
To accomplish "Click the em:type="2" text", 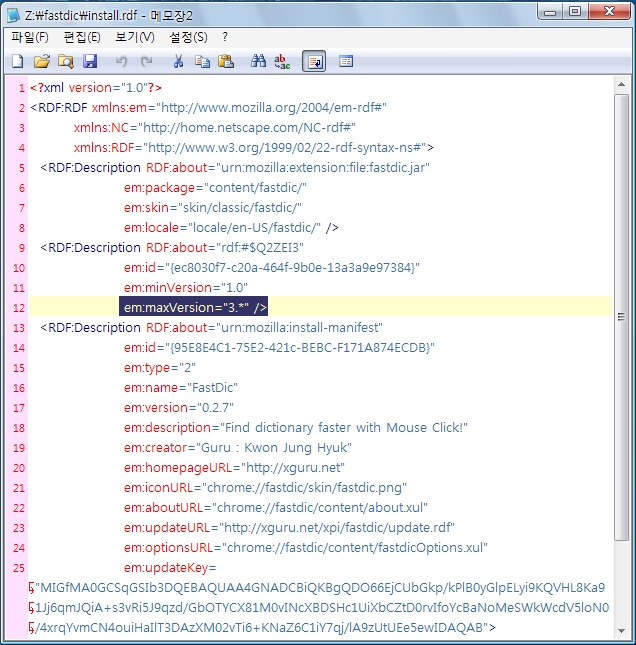I will pos(160,368).
